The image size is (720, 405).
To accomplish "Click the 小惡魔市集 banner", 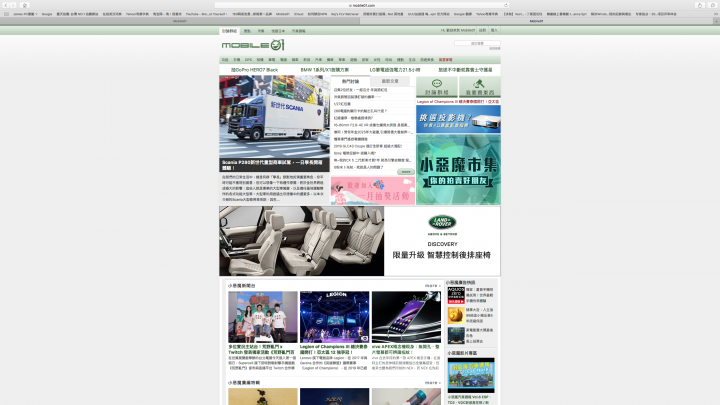I will tap(458, 169).
